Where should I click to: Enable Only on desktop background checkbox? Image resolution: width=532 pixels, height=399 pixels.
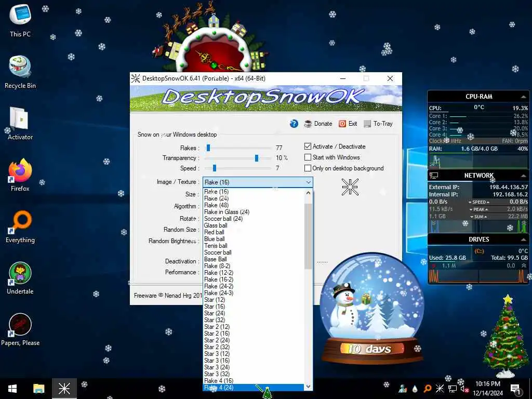(x=308, y=168)
